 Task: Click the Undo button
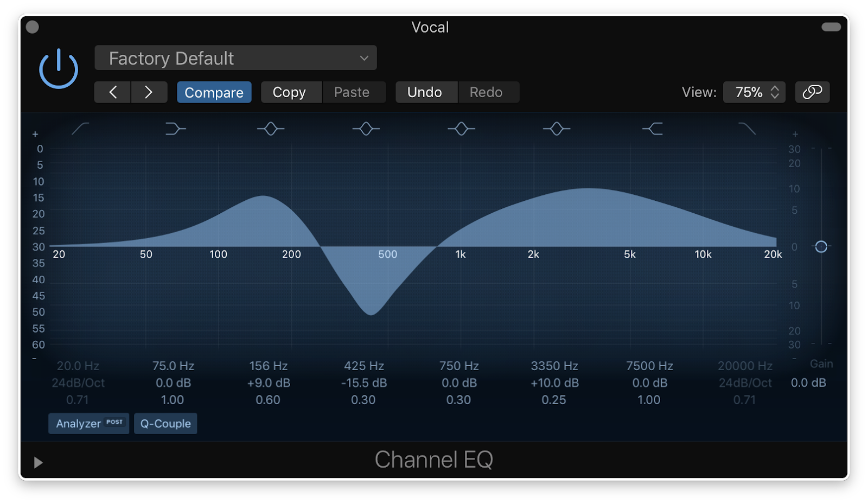pos(425,92)
